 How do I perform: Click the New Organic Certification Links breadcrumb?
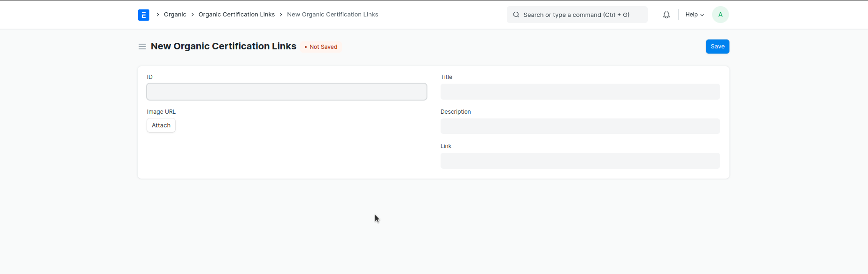332,15
